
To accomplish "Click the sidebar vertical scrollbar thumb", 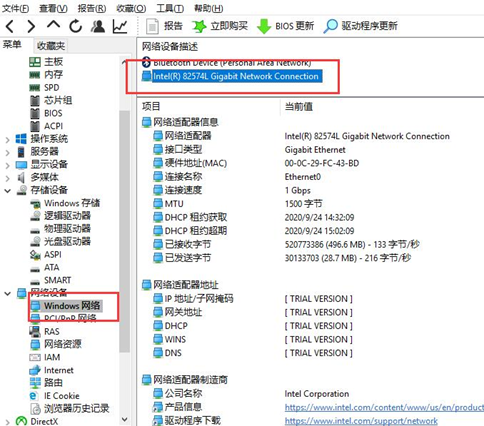I will (125, 231).
